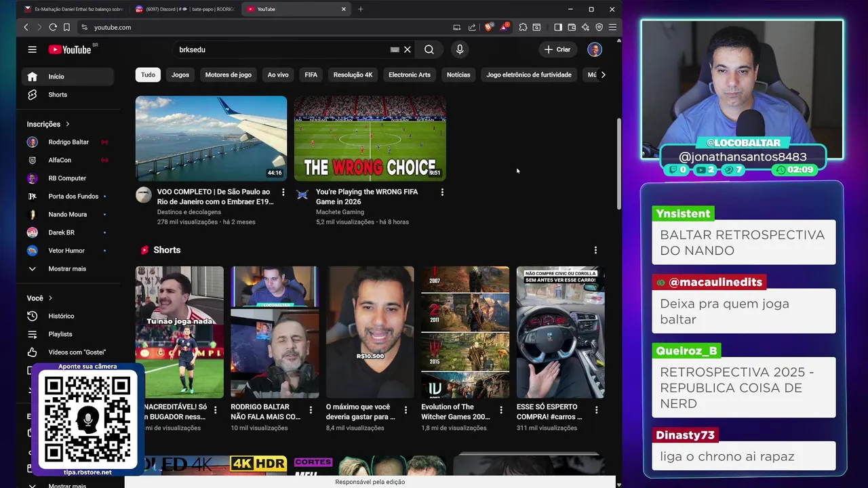The width and height of the screenshot is (868, 488).
Task: Select the Notícias filter chip
Action: pos(458,75)
